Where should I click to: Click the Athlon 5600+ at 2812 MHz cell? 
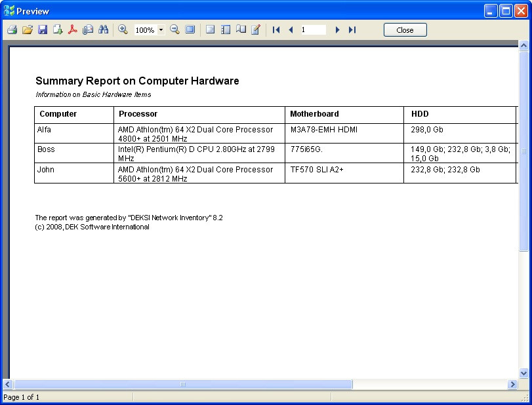pos(199,173)
